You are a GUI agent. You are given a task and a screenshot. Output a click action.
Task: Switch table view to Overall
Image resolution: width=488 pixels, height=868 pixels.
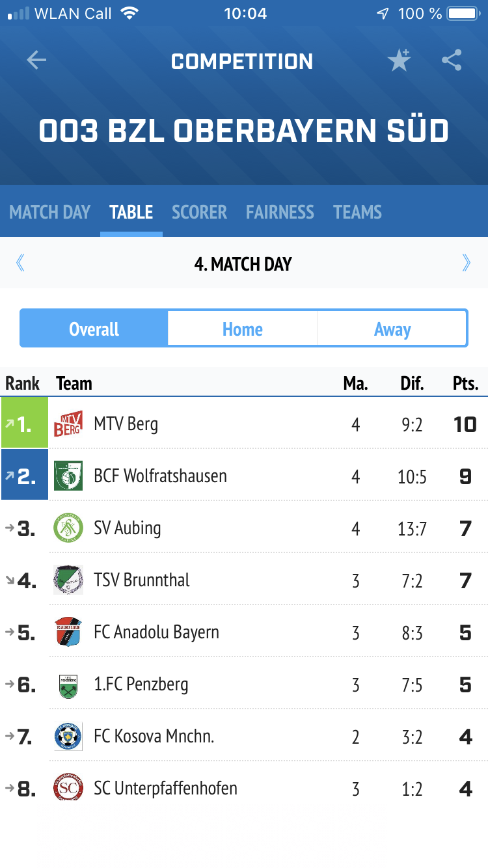point(94,329)
